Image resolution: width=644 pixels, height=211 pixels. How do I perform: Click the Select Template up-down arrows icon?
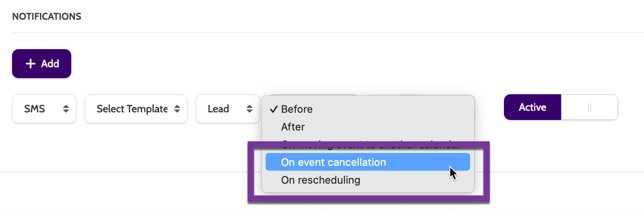click(x=177, y=109)
